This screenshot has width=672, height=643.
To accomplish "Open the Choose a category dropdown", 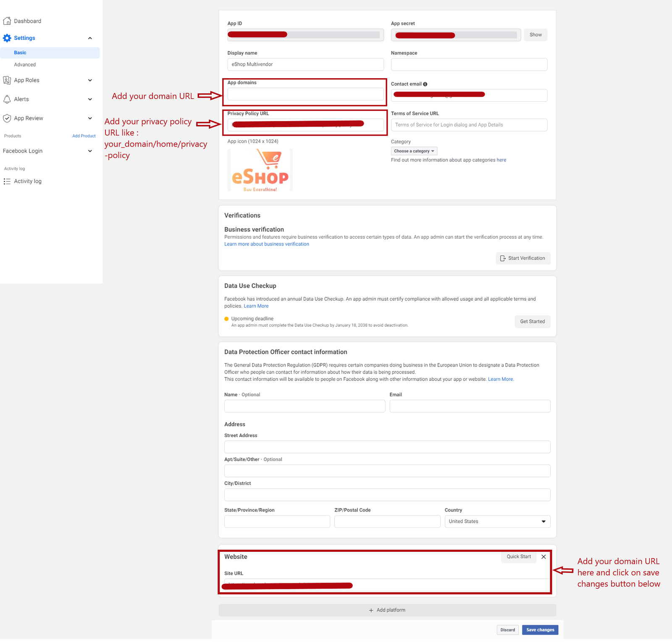I will pyautogui.click(x=414, y=151).
